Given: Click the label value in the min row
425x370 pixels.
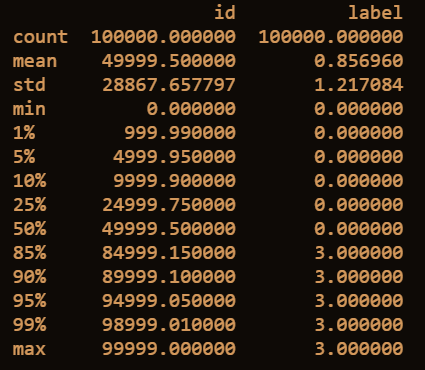Looking at the screenshot, I should tap(359, 109).
